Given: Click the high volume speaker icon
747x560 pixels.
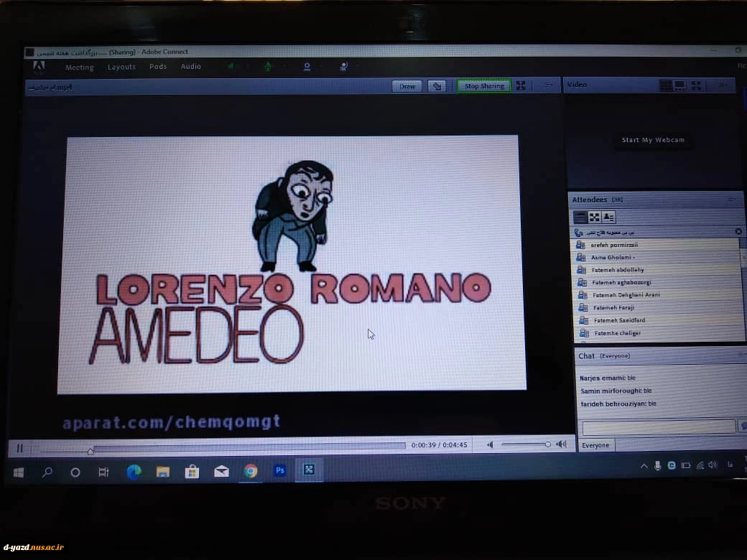Looking at the screenshot, I should [562, 444].
